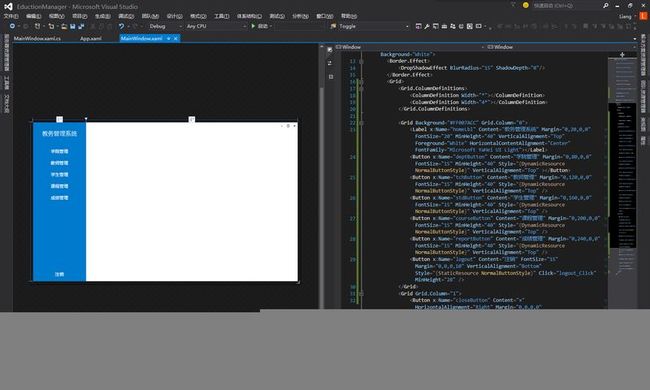Select 注销 button at bottom of designer
650x390 pixels.
[60, 274]
